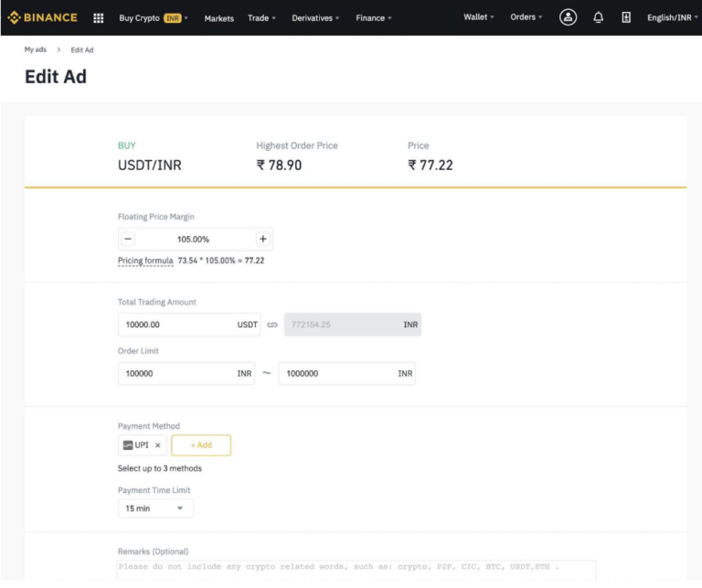Image resolution: width=702 pixels, height=588 pixels.
Task: Open the apps grid menu icon
Action: [99, 18]
